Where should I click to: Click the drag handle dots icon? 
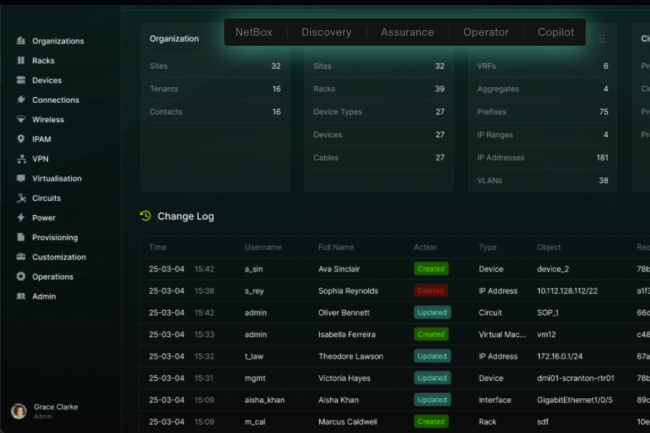click(601, 39)
